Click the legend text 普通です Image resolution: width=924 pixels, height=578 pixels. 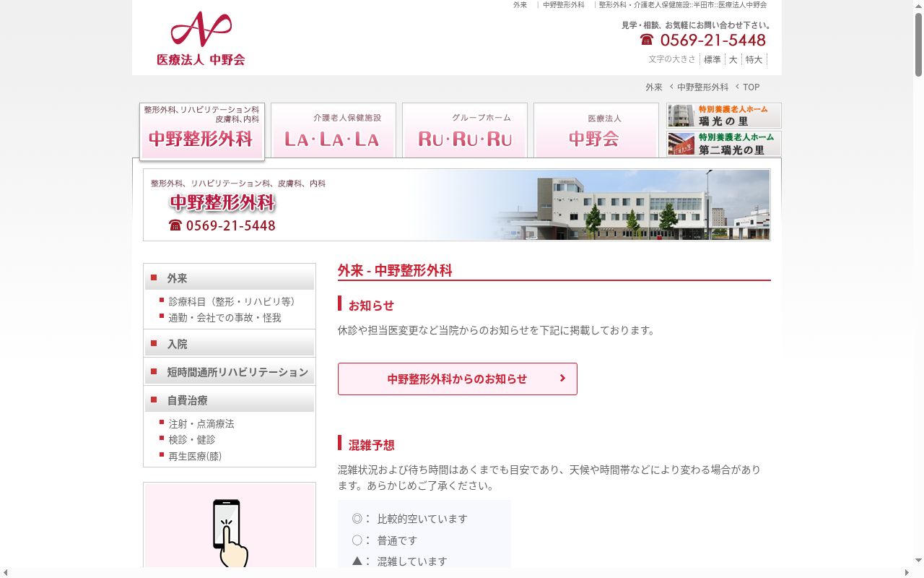coord(397,540)
